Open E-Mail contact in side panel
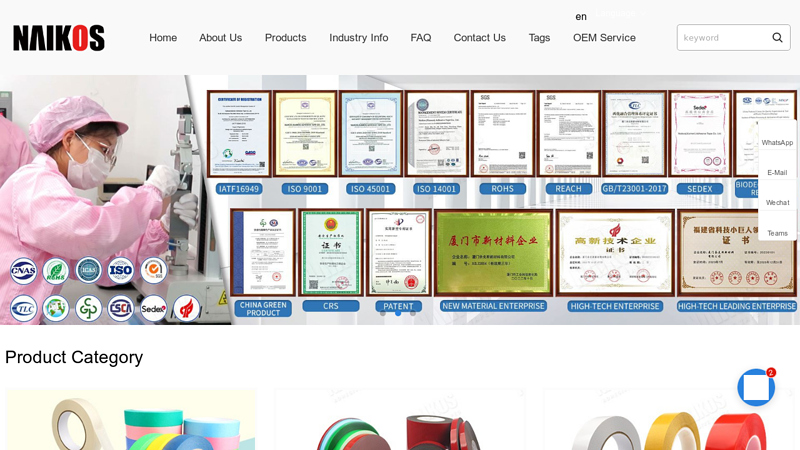The image size is (800, 450). coord(777,172)
